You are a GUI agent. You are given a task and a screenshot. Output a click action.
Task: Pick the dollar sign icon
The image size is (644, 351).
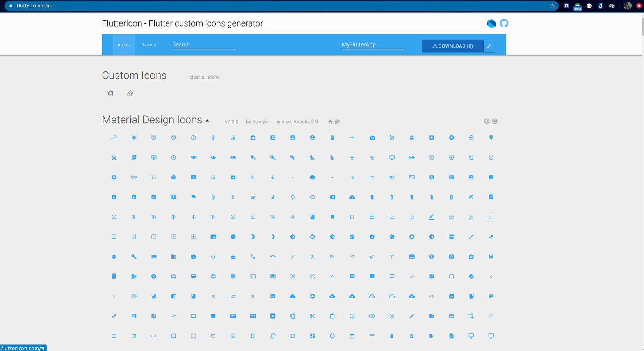(233, 197)
